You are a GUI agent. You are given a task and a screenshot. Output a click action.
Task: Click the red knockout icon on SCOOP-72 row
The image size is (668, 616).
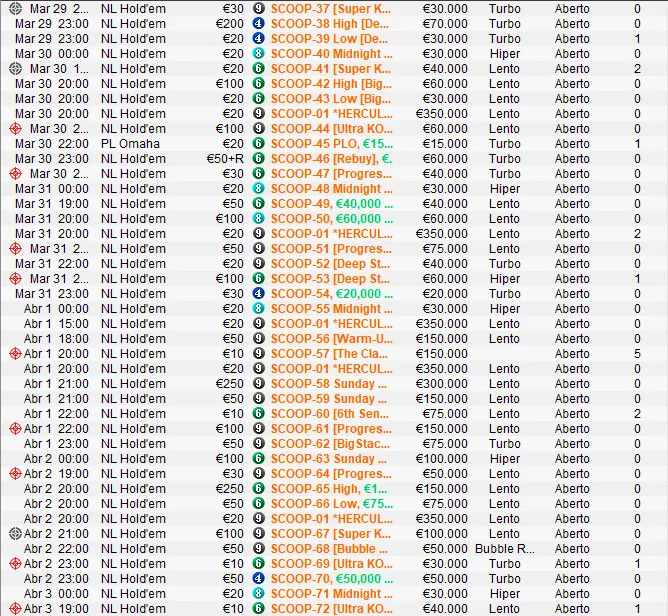(15, 608)
